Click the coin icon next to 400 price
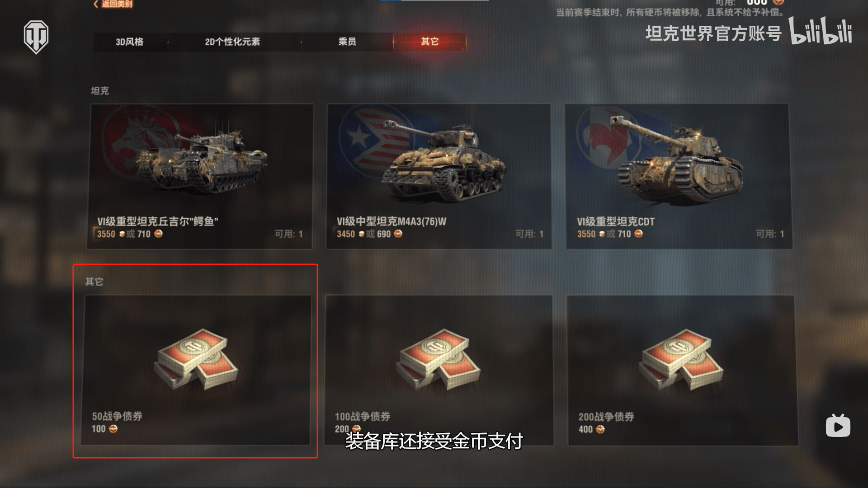Screen dimensions: 868x488 tap(600, 429)
